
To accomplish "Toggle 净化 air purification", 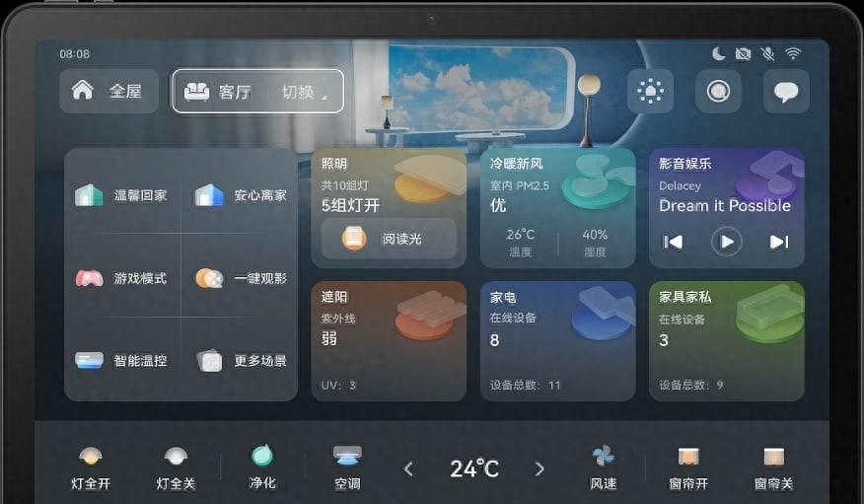I will [x=262, y=468].
